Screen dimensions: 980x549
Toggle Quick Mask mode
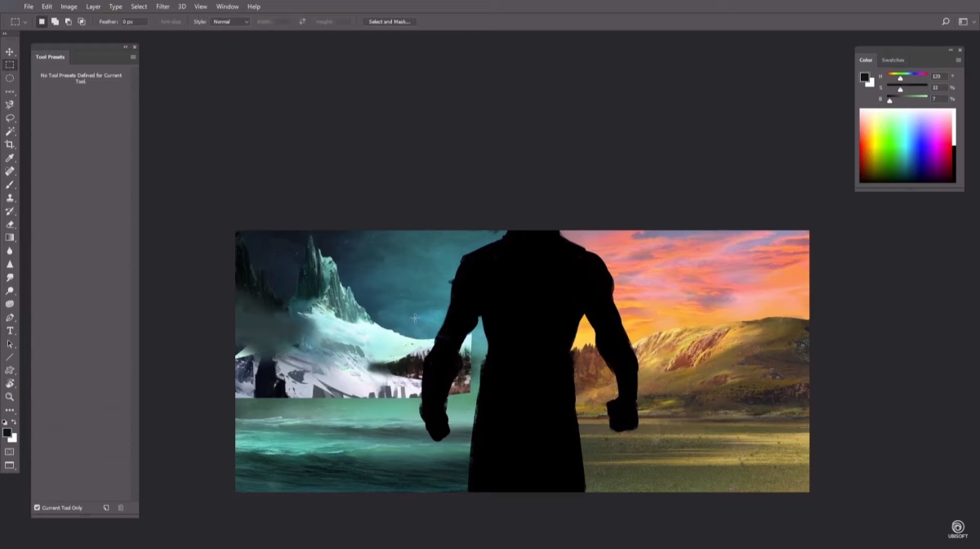[x=10, y=452]
